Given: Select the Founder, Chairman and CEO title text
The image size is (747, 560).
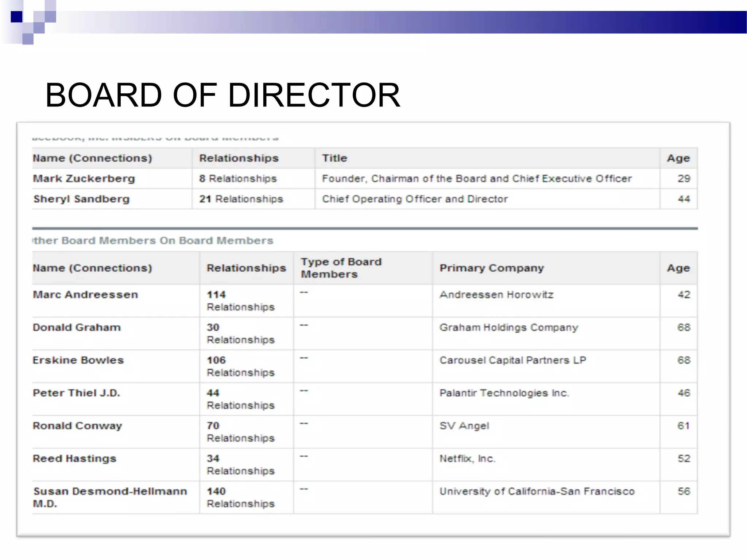Looking at the screenshot, I should point(477,179).
